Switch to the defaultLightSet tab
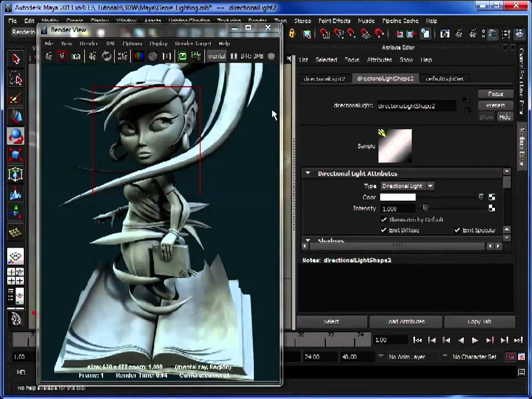532x399 pixels. coord(444,79)
